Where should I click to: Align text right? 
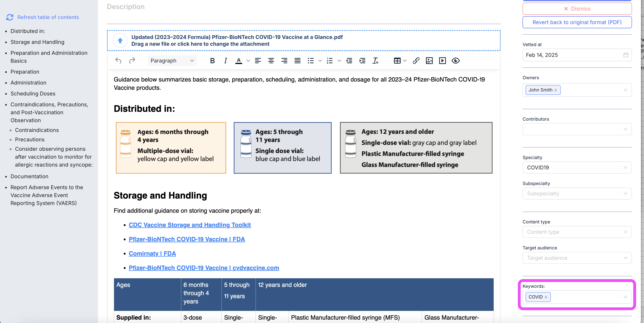284,61
